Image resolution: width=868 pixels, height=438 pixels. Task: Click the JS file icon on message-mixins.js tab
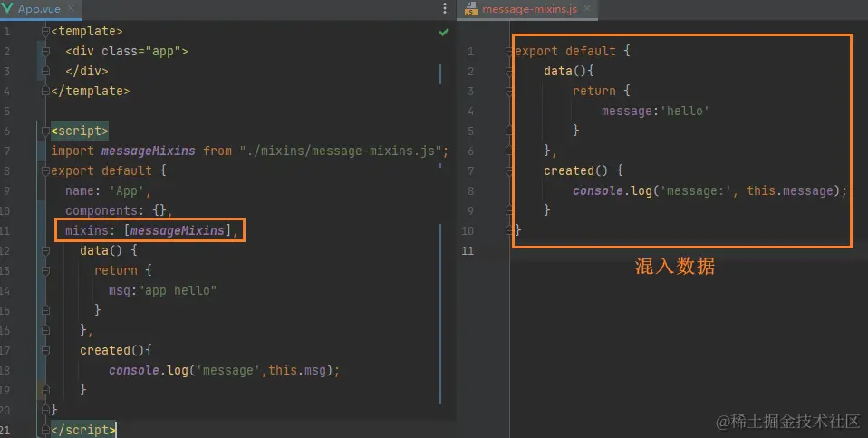(471, 9)
